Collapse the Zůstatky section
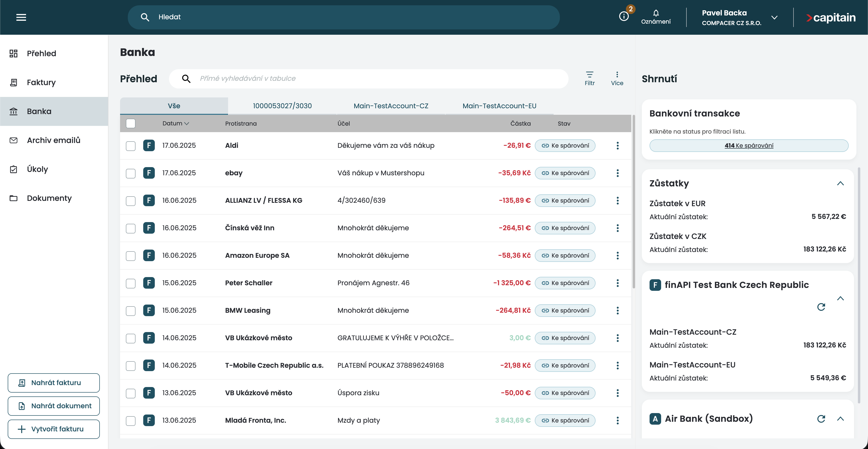This screenshot has height=449, width=868. pos(840,183)
